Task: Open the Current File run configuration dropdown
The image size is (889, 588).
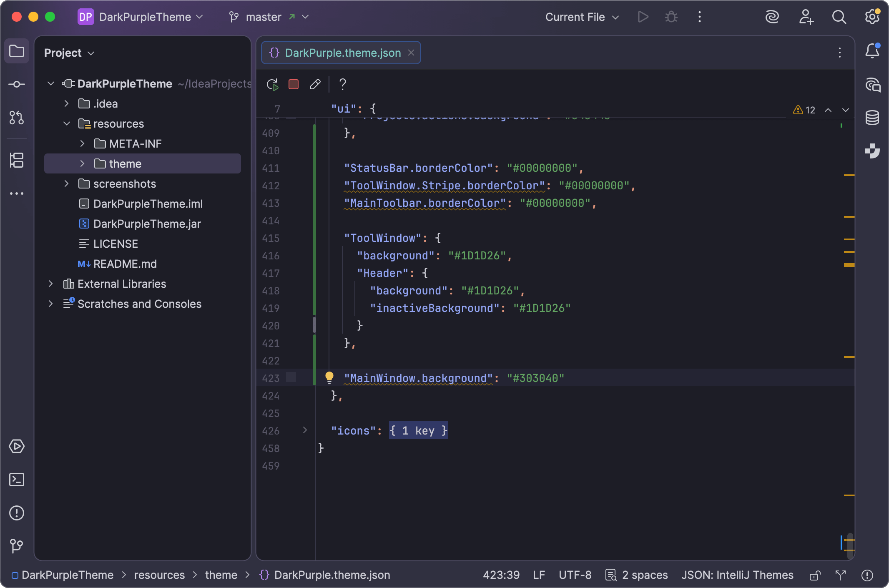Action: point(581,17)
